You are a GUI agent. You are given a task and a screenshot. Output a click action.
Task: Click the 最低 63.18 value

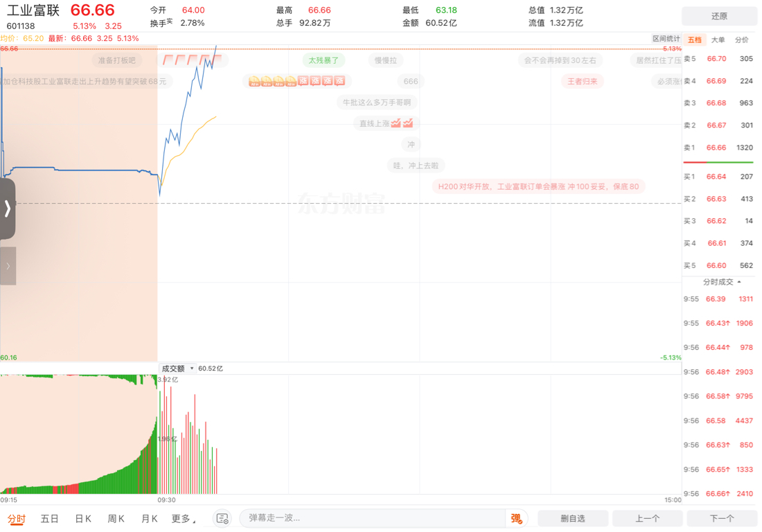click(x=446, y=10)
